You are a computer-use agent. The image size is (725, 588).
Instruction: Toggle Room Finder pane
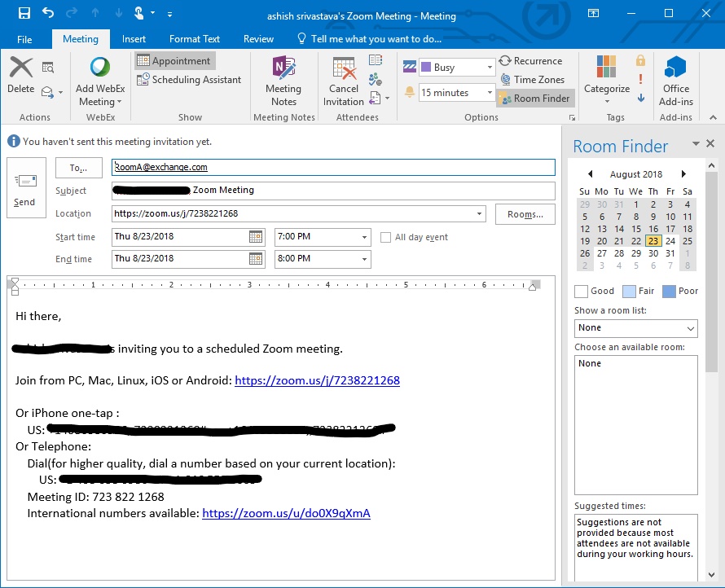535,99
